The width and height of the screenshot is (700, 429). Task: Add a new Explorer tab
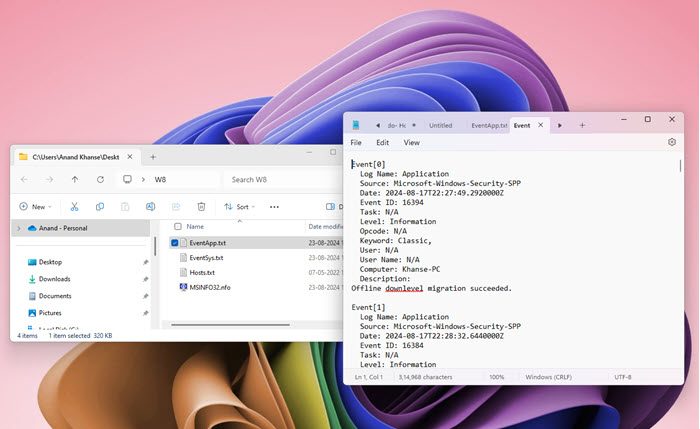[x=153, y=157]
